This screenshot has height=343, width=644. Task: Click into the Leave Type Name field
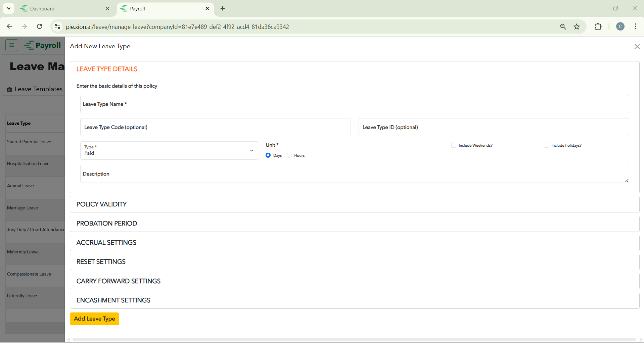(x=354, y=104)
